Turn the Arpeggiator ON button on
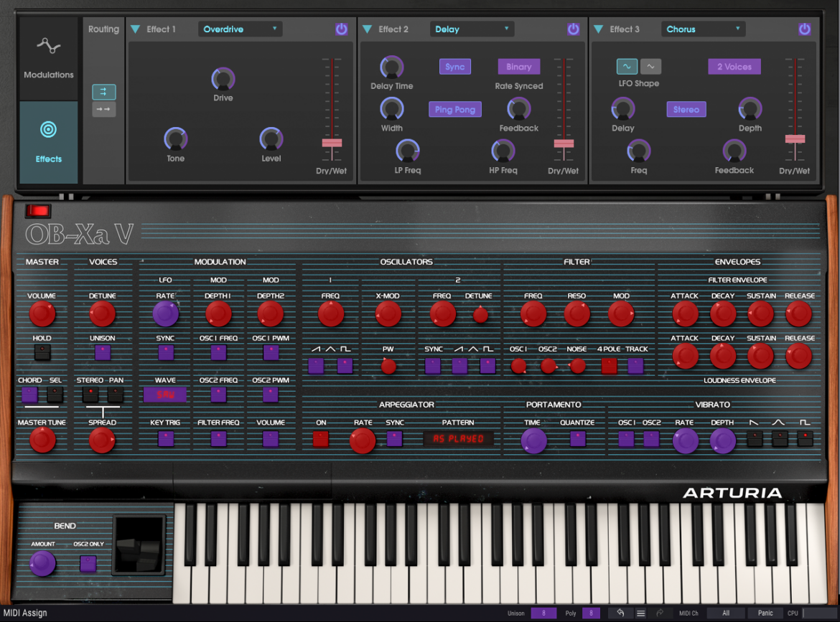Screen dimensions: 840x622 pyautogui.click(x=320, y=439)
